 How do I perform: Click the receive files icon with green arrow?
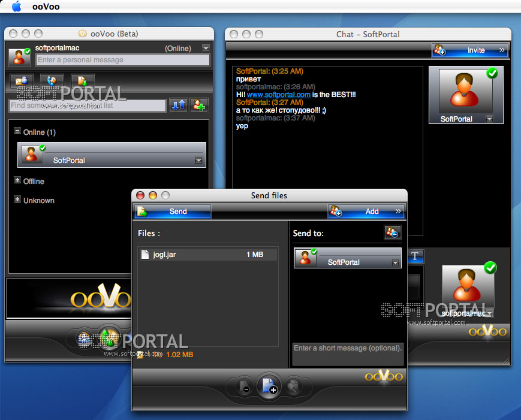tap(82, 80)
